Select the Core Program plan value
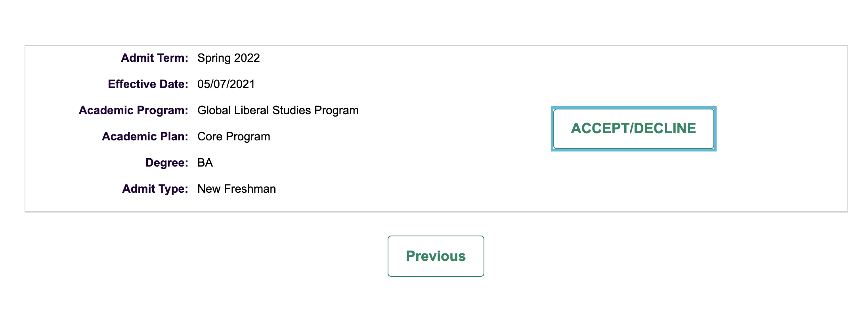This screenshot has width=868, height=322. click(233, 136)
